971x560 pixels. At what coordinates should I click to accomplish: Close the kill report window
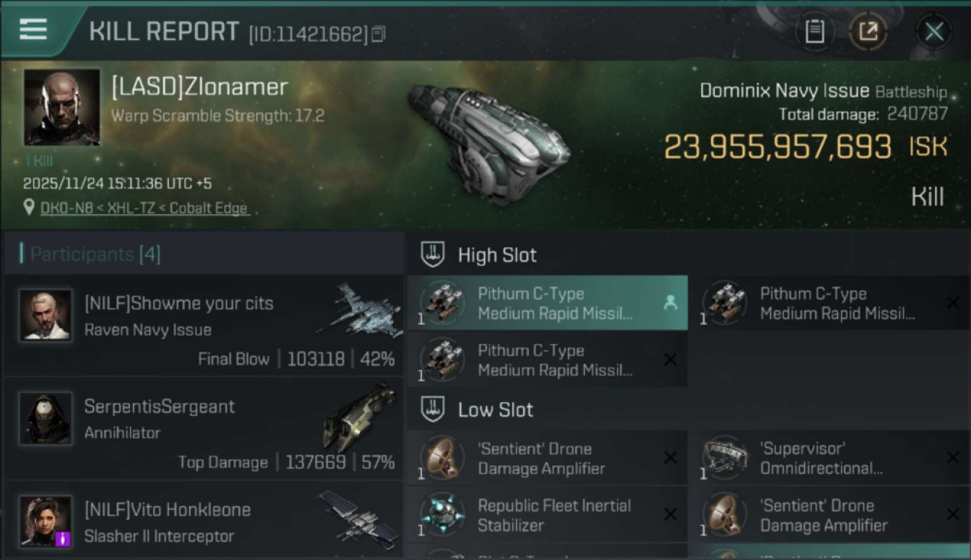click(x=934, y=31)
